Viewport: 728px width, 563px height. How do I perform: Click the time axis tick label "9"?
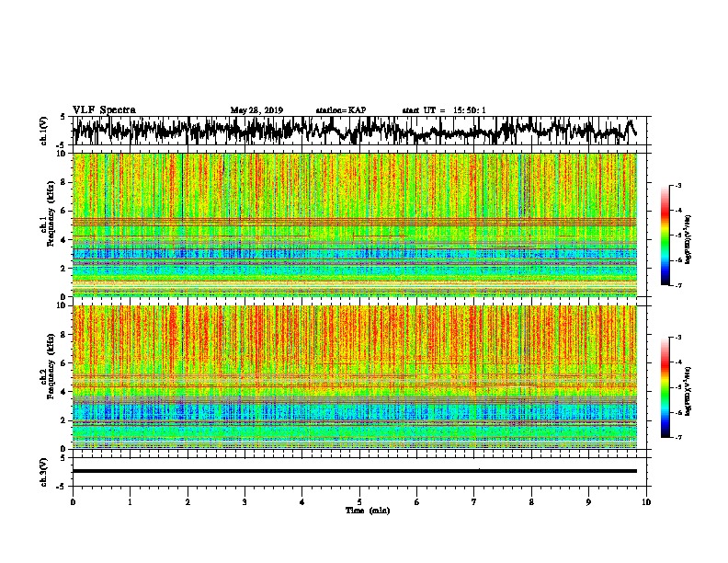tap(588, 502)
